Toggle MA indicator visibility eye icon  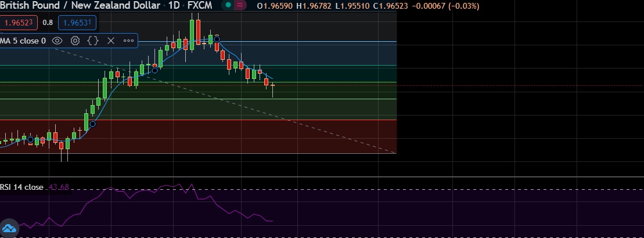tap(57, 41)
